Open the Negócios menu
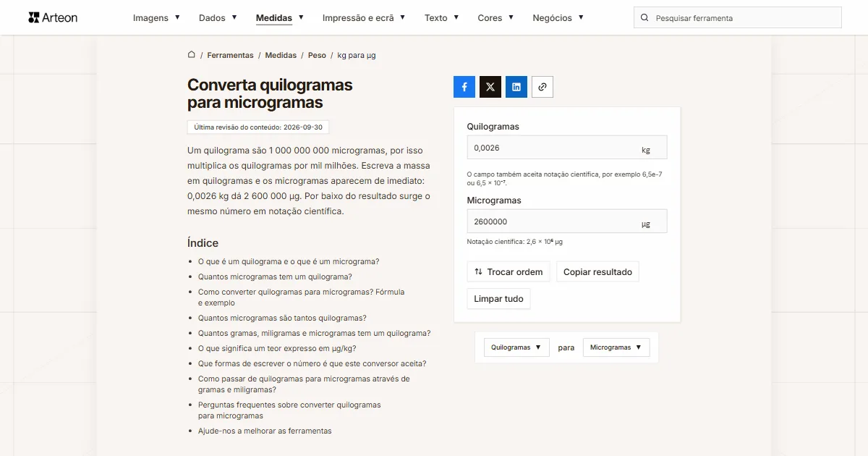 [558, 17]
